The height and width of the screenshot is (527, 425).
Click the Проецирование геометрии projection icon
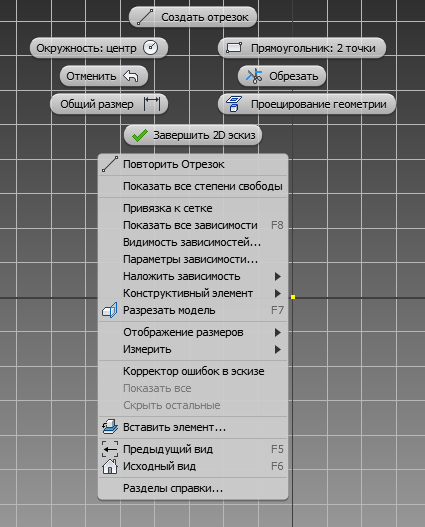point(234,104)
